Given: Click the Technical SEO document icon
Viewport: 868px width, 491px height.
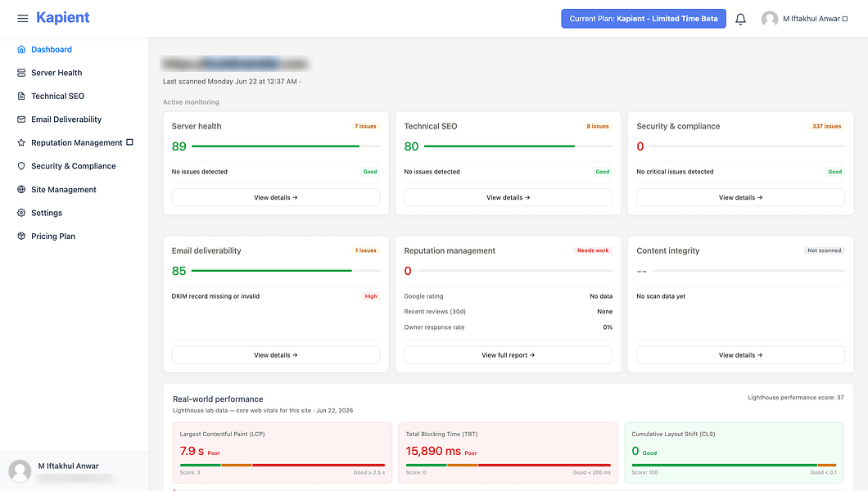Looking at the screenshot, I should click(21, 96).
